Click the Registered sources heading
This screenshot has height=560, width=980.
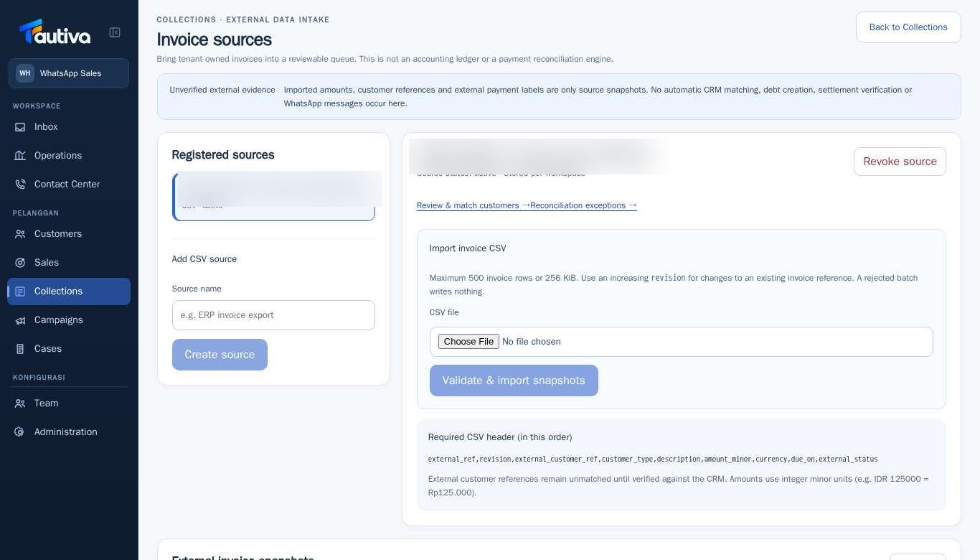click(223, 155)
